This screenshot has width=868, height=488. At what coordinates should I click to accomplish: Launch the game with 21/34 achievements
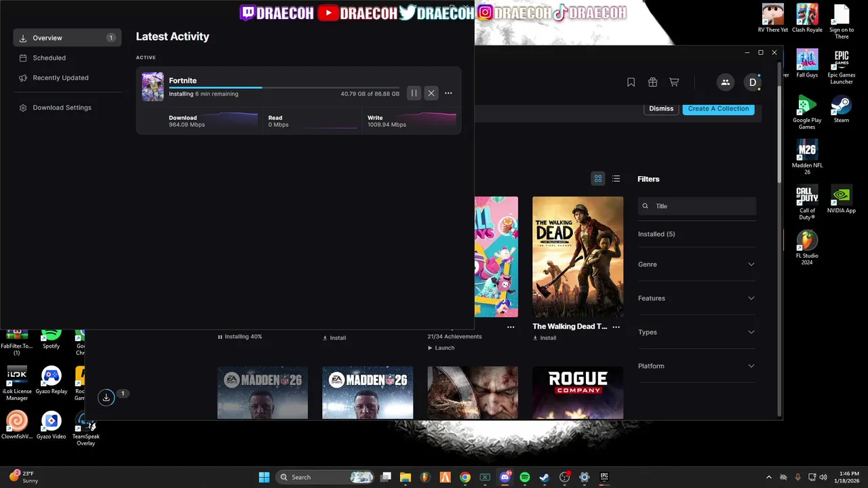tap(441, 348)
